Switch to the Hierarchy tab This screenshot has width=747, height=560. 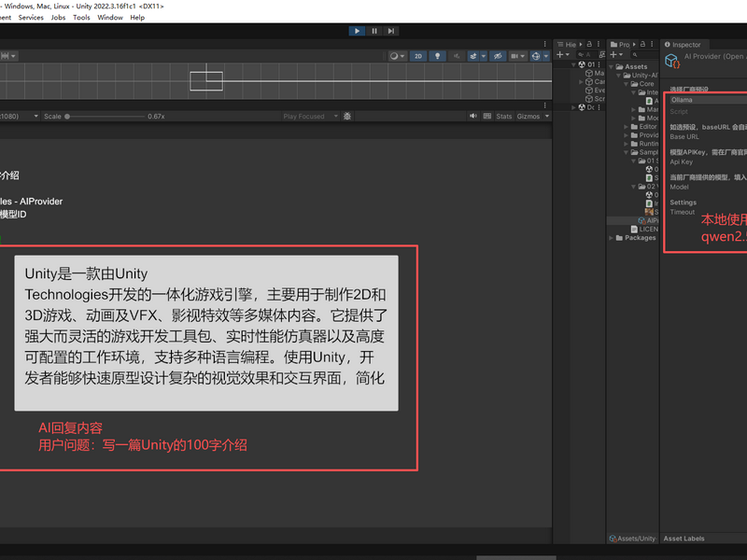[x=567, y=44]
